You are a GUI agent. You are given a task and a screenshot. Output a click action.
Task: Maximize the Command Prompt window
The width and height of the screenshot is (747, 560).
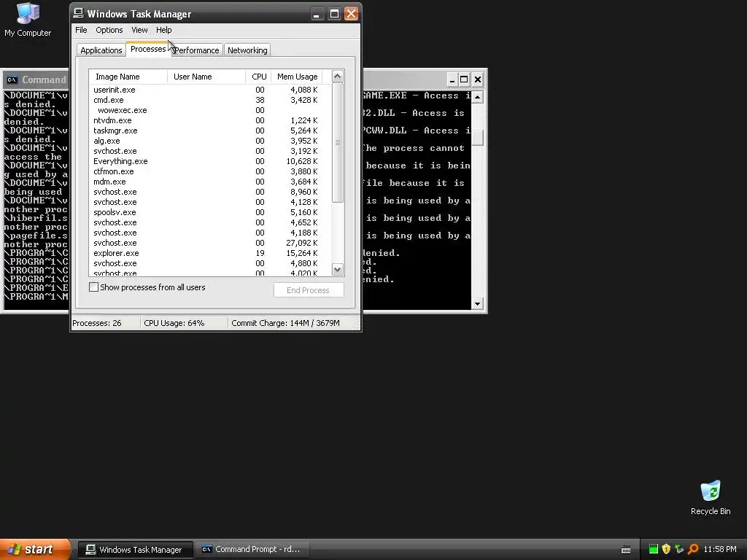[x=464, y=79]
